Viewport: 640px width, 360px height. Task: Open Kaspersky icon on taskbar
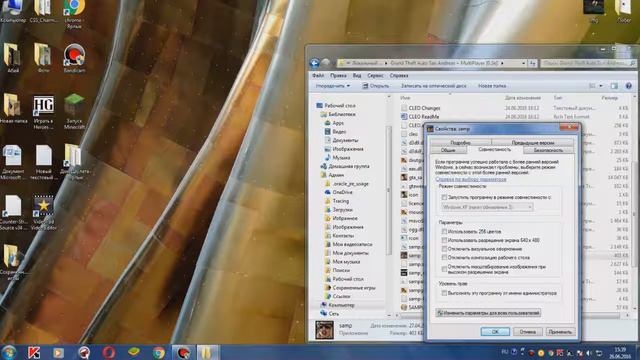point(34,352)
